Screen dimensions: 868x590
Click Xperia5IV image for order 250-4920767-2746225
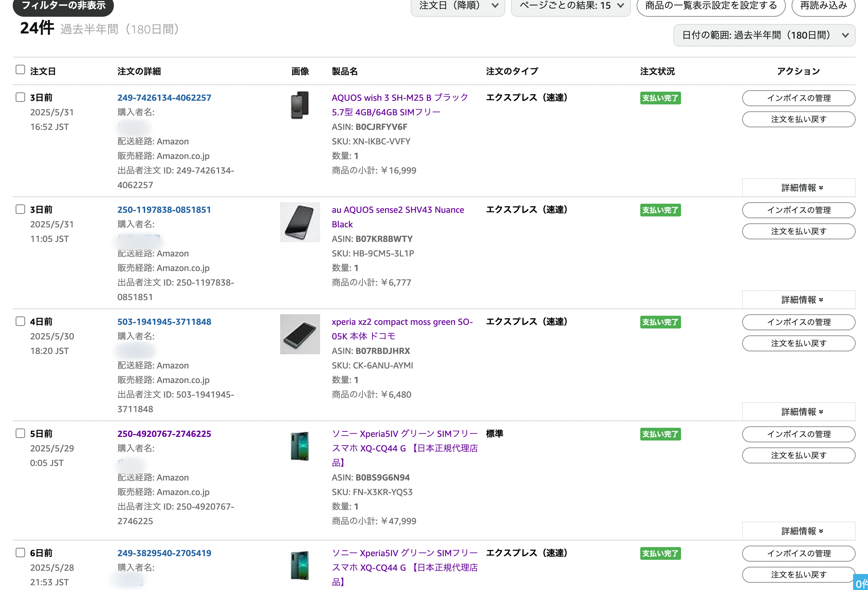tap(299, 446)
